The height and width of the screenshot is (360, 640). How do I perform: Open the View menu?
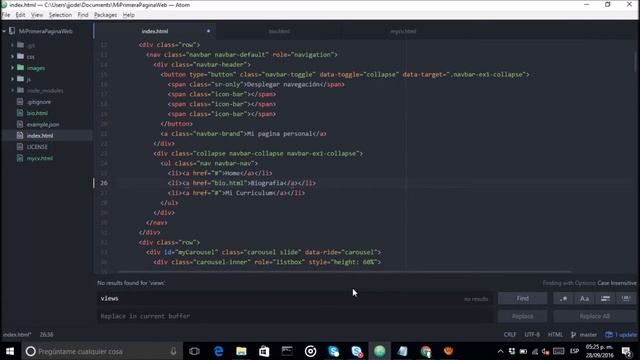tap(37, 15)
